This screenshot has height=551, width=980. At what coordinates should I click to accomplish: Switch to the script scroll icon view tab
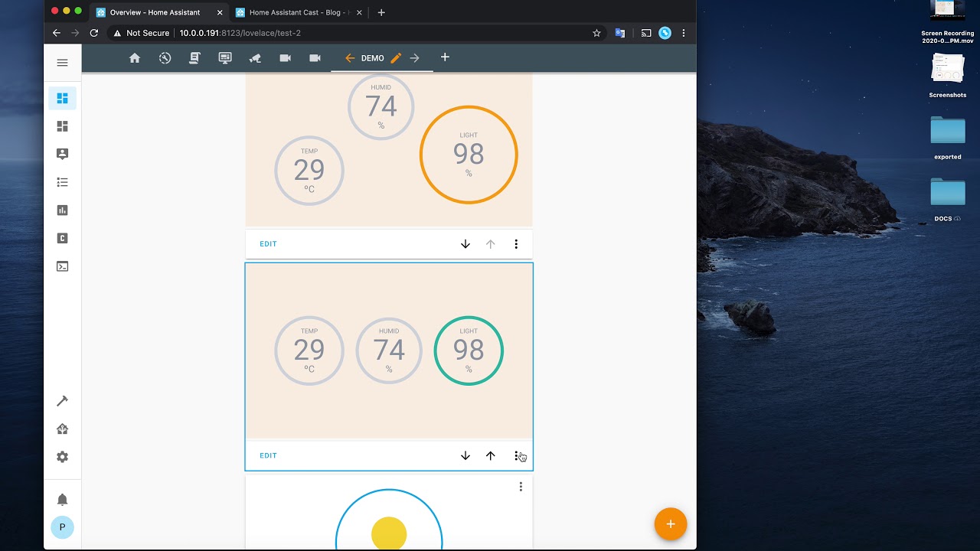194,58
